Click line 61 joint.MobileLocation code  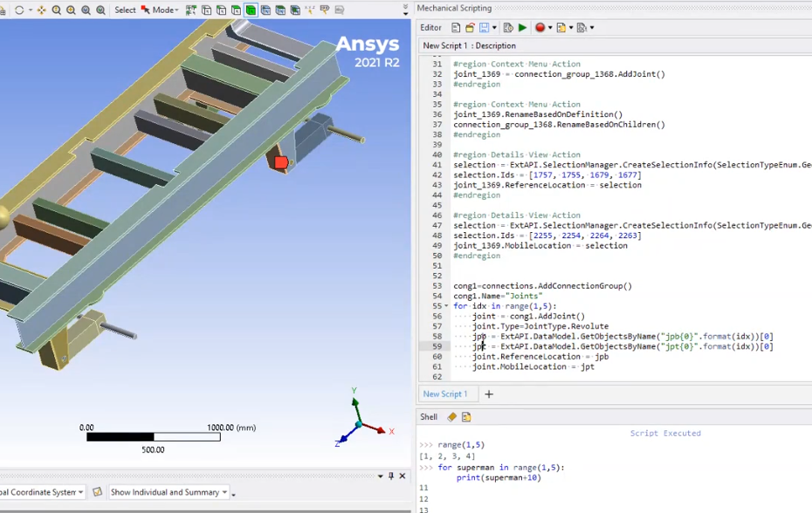[x=533, y=366]
